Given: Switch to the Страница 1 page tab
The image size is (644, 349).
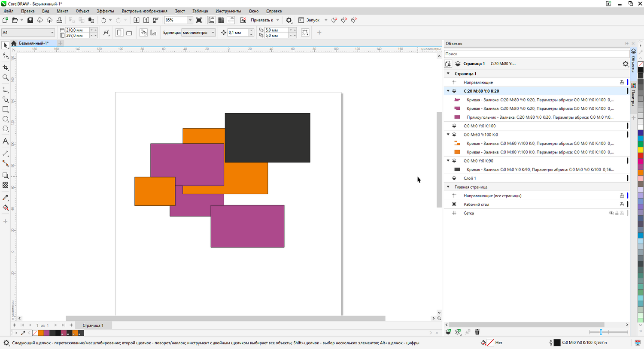Looking at the screenshot, I should pyautogui.click(x=93, y=325).
